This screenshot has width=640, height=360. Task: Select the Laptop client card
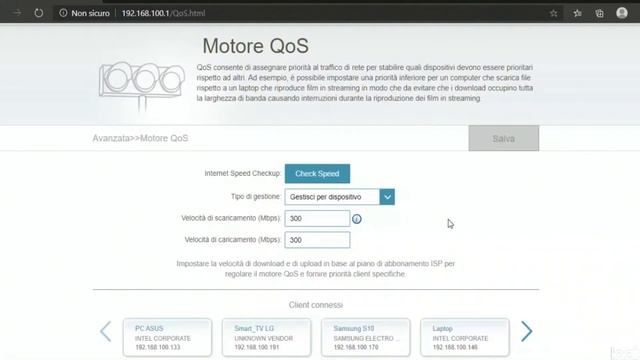(465, 337)
